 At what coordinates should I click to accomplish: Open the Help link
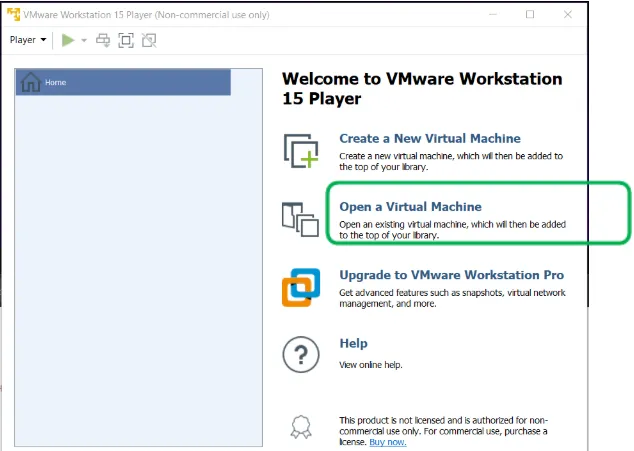353,343
